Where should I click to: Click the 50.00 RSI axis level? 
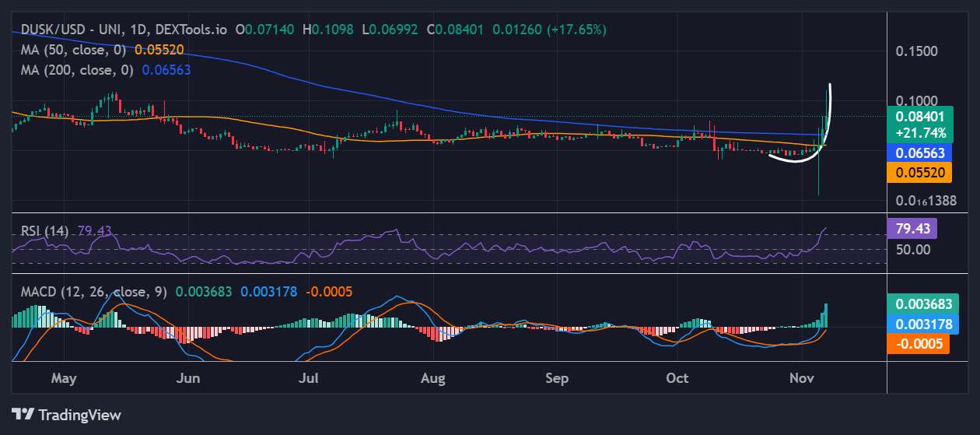tap(912, 250)
